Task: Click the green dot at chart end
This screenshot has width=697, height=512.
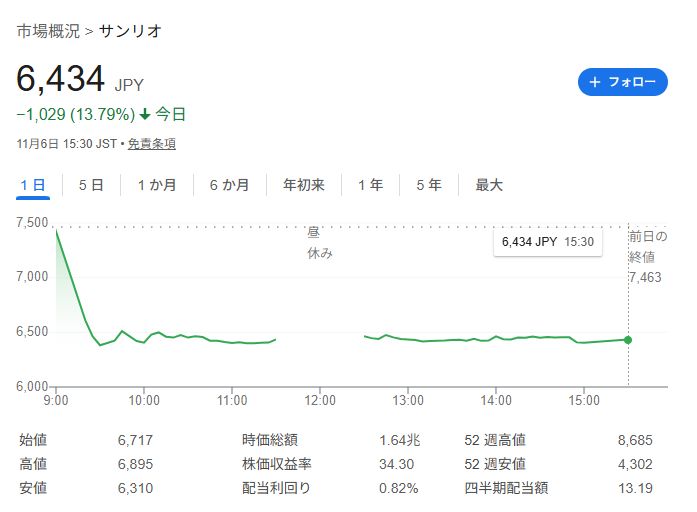Action: click(628, 340)
